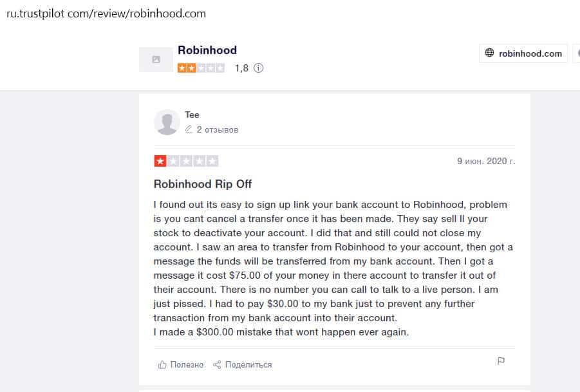View Tee's 2 отзывов reviews count
The image size is (580, 392).
tap(218, 129)
